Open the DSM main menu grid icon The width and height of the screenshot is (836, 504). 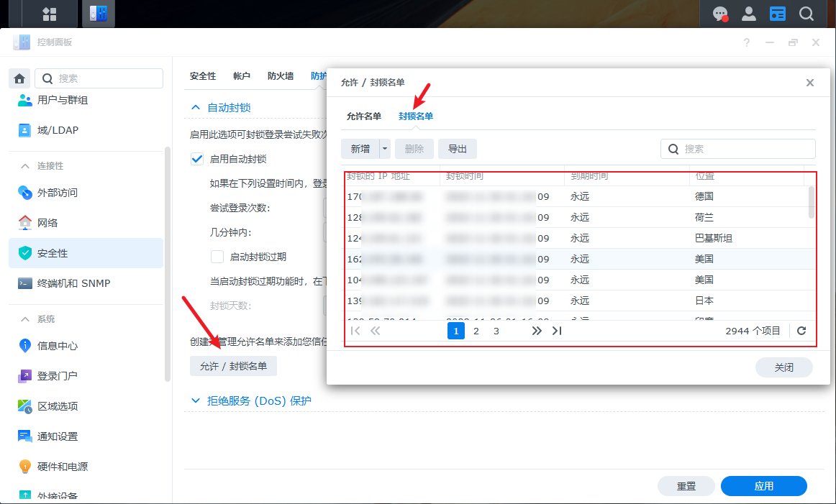[x=50, y=14]
